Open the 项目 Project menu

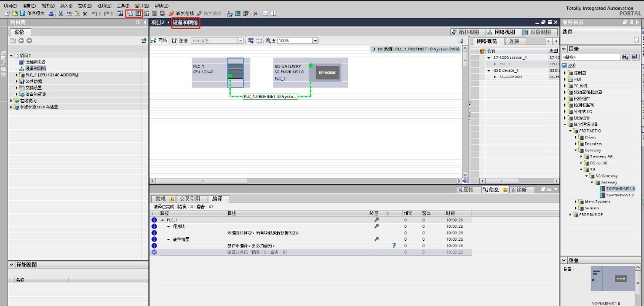(10, 6)
